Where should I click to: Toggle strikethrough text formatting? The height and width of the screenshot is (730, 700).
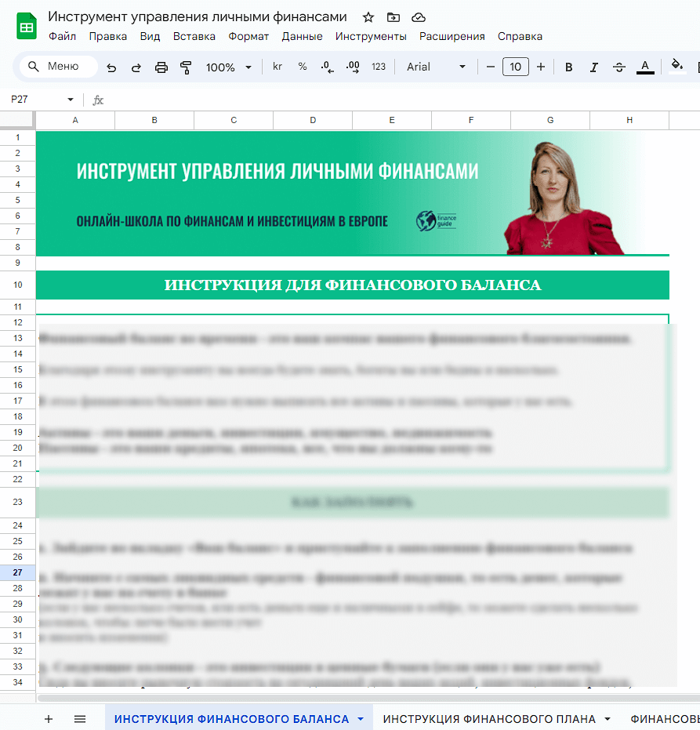[619, 67]
